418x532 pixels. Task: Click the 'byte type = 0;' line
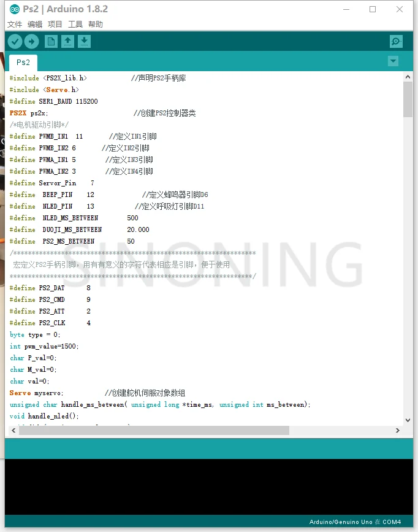pyautogui.click(x=35, y=335)
